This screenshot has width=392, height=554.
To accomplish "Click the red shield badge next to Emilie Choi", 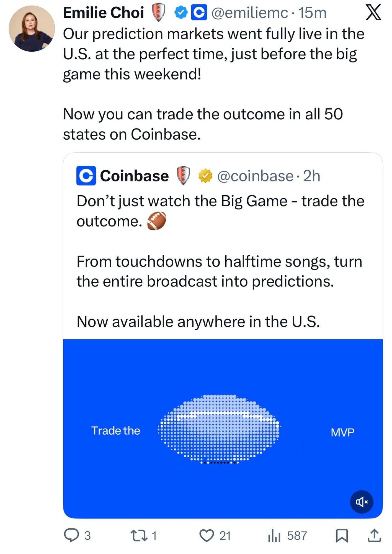I will (x=159, y=13).
